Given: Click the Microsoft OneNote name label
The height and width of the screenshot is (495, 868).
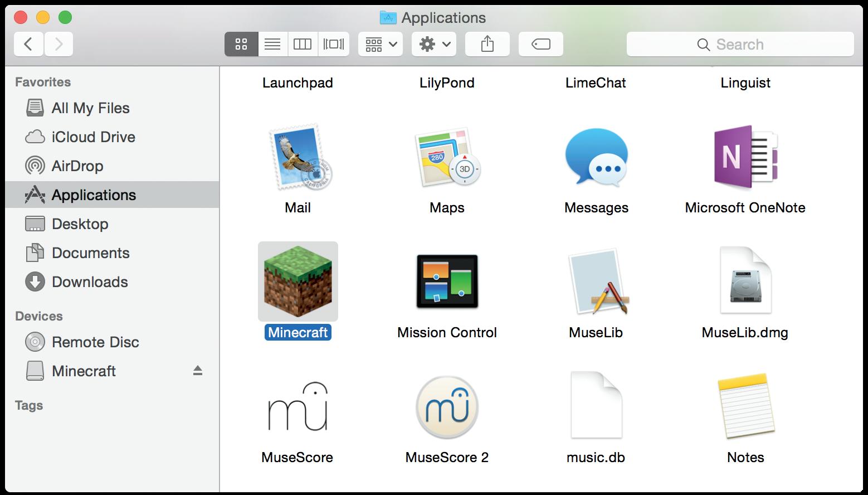Looking at the screenshot, I should pyautogui.click(x=745, y=208).
